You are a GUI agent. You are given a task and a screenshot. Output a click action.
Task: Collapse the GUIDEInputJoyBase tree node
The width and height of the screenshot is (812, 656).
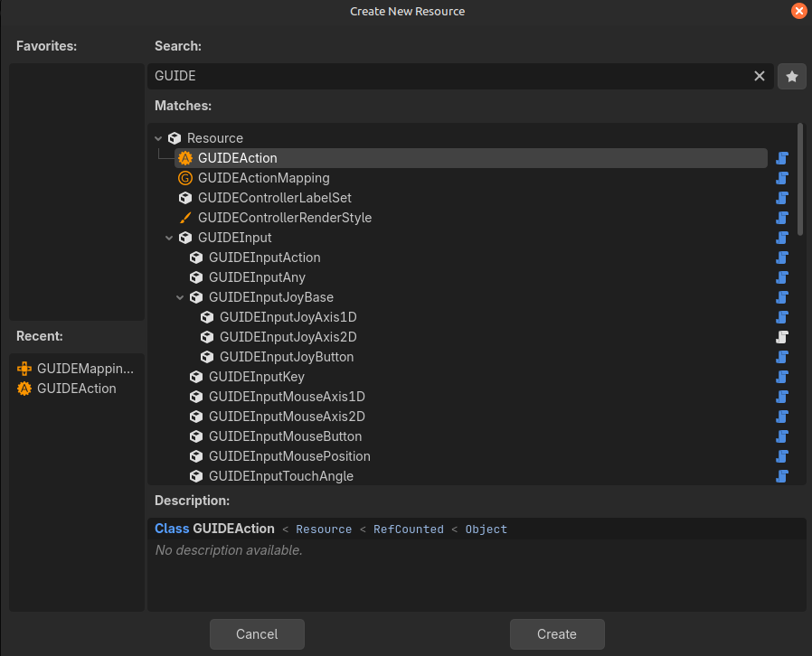tap(180, 297)
